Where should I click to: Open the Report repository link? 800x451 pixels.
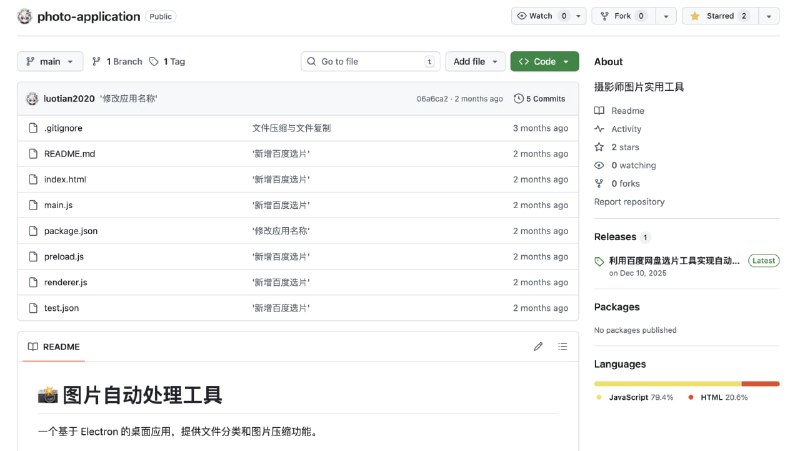629,202
